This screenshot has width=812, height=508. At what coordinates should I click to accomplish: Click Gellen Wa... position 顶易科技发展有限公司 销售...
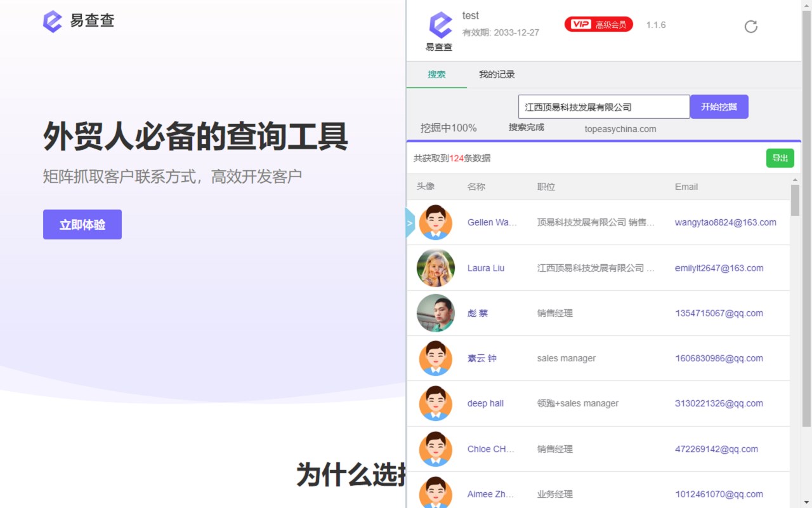pyautogui.click(x=596, y=222)
